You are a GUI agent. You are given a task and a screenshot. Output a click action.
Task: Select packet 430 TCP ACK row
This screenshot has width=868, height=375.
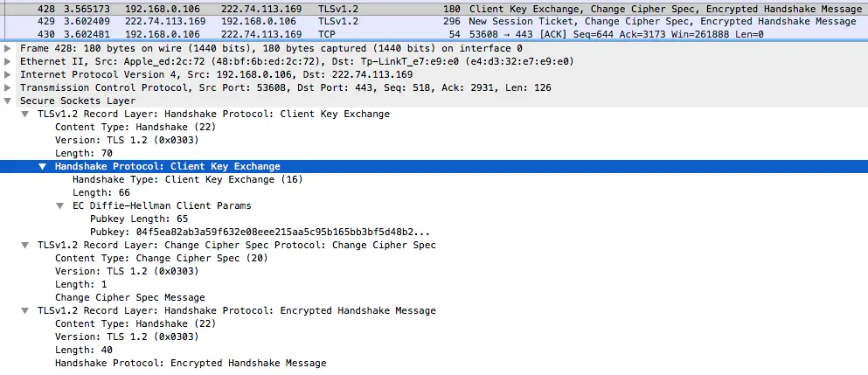(x=434, y=34)
